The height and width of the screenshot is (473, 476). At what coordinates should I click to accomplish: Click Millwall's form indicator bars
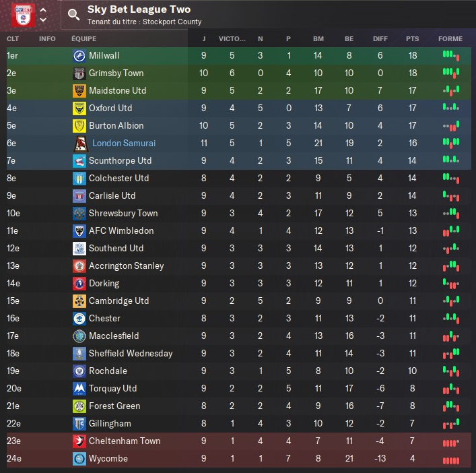(450, 56)
